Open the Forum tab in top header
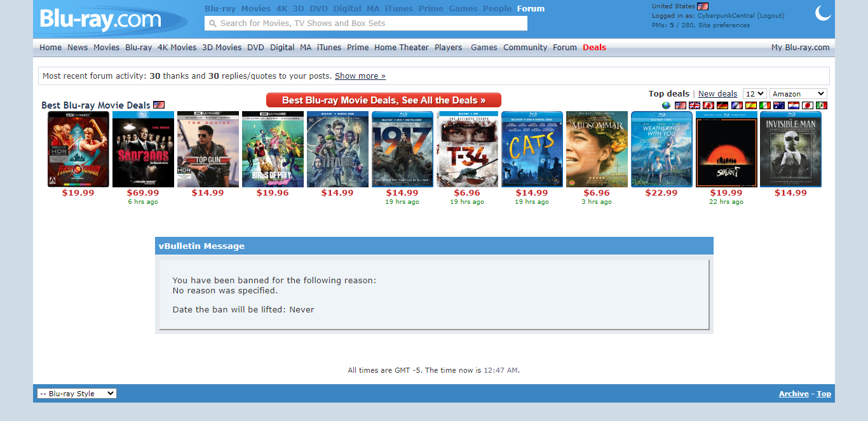This screenshot has height=421, width=868. pyautogui.click(x=531, y=9)
